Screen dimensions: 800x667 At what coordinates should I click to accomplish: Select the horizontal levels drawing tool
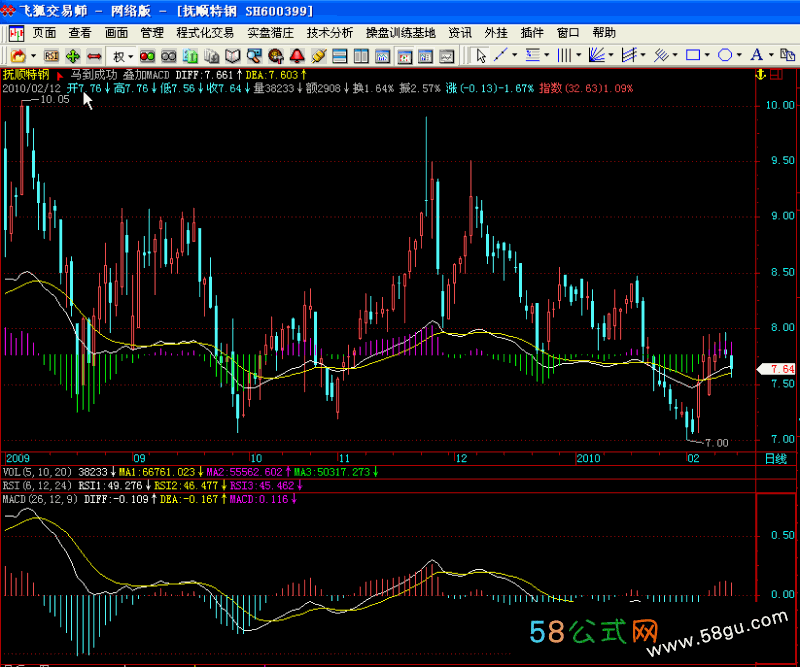(533, 55)
